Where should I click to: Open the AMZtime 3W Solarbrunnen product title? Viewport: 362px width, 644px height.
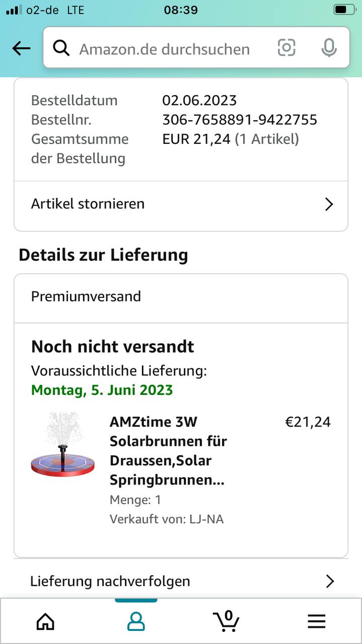pyautogui.click(x=168, y=451)
